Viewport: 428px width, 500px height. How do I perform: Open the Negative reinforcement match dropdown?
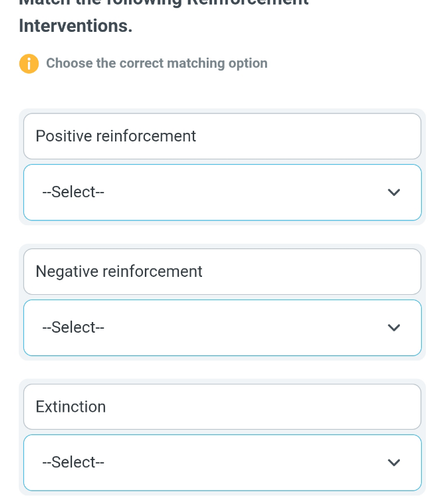[222, 328]
